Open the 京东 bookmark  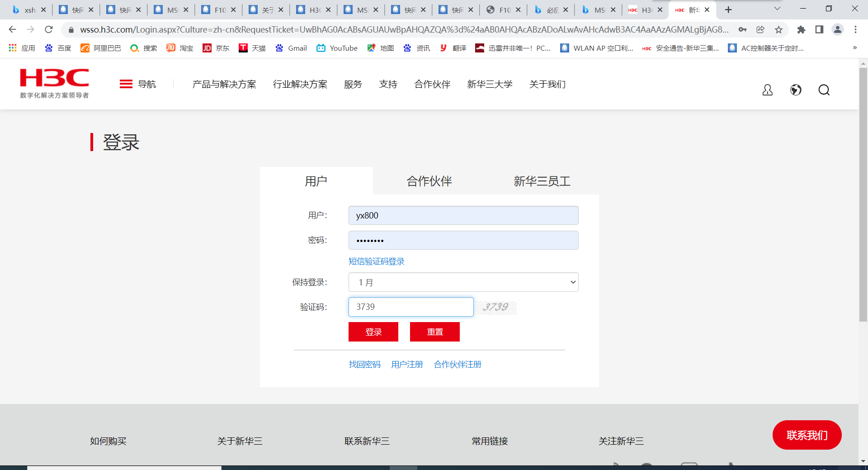[216, 48]
